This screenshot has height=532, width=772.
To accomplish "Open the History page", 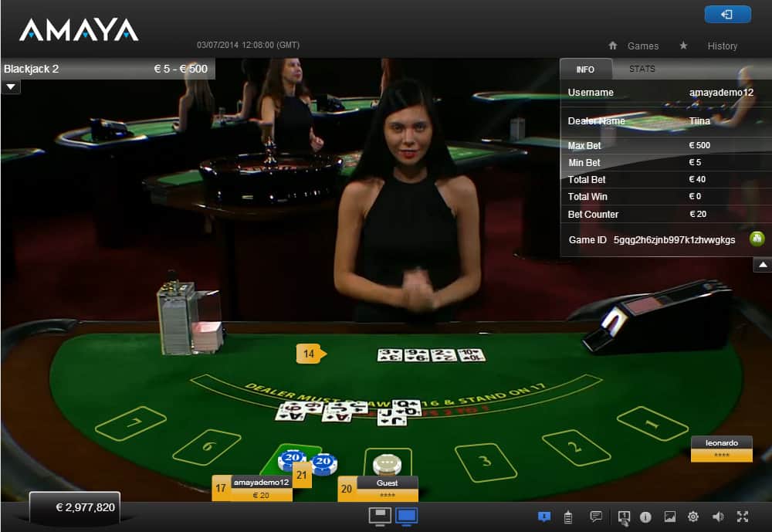I will [x=723, y=46].
